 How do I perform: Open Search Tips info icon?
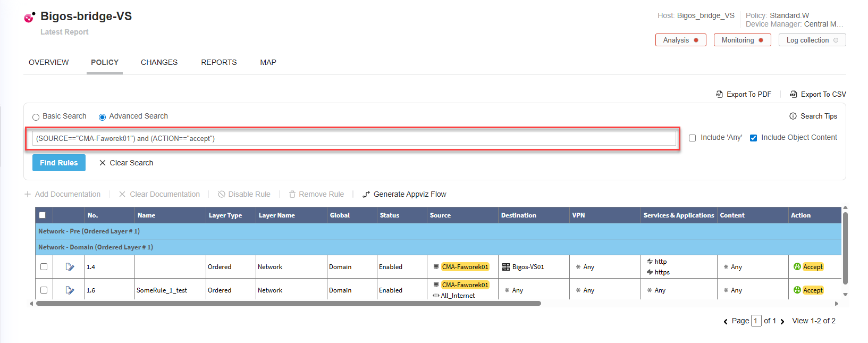pyautogui.click(x=793, y=116)
